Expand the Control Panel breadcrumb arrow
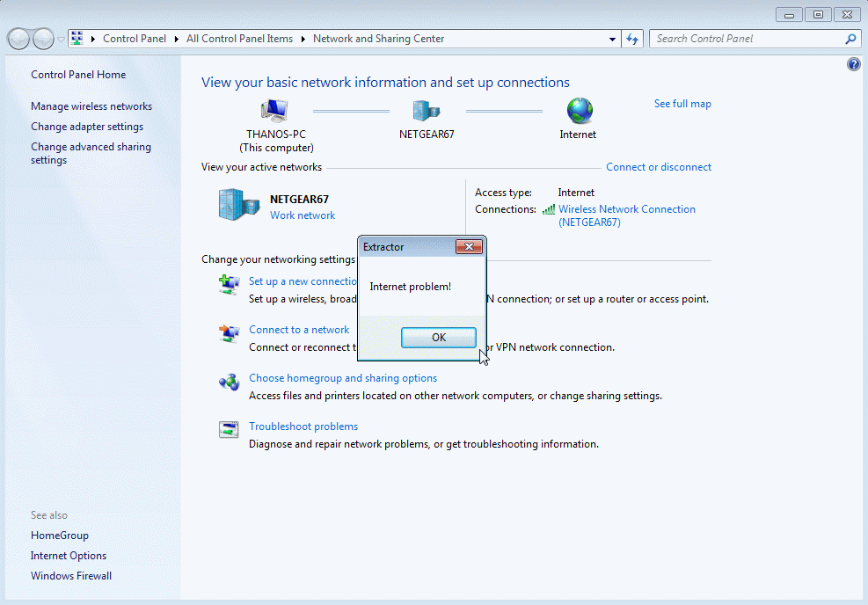 tap(179, 39)
